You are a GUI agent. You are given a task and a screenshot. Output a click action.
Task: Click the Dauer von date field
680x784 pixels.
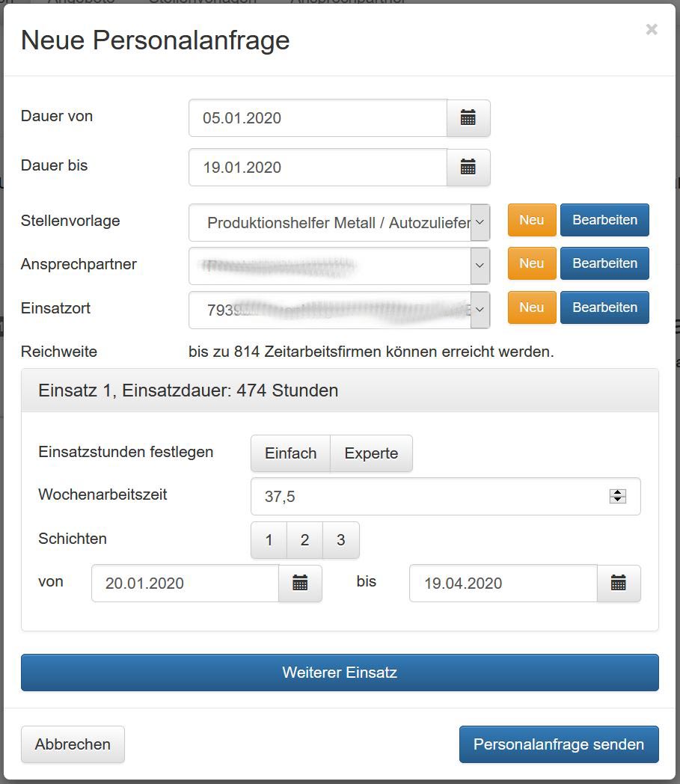click(x=318, y=118)
